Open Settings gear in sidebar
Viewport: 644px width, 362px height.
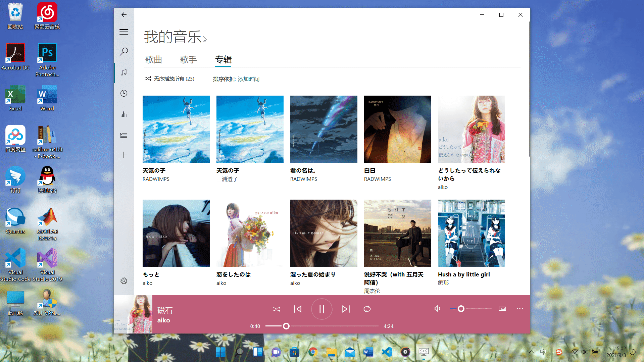[124, 281]
